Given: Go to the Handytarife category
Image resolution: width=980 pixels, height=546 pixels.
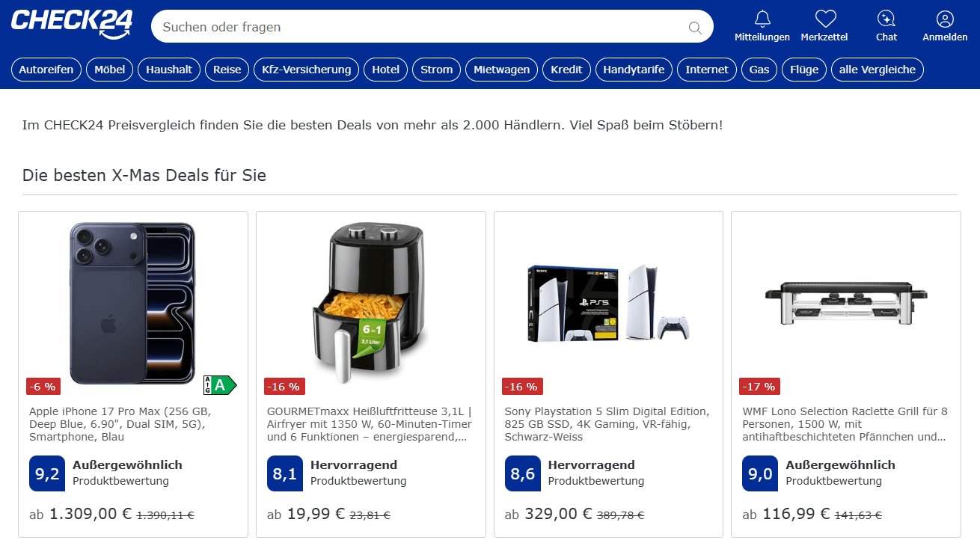Looking at the screenshot, I should point(634,70).
